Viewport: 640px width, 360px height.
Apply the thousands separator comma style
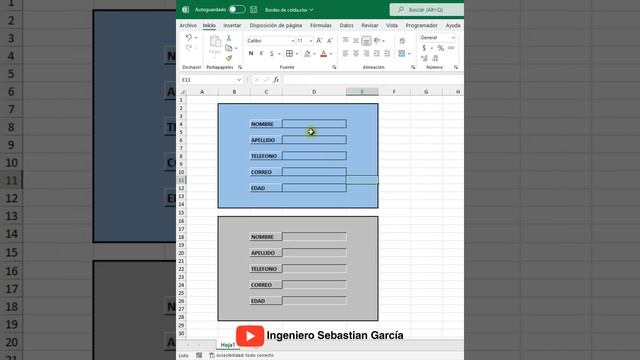451,48
